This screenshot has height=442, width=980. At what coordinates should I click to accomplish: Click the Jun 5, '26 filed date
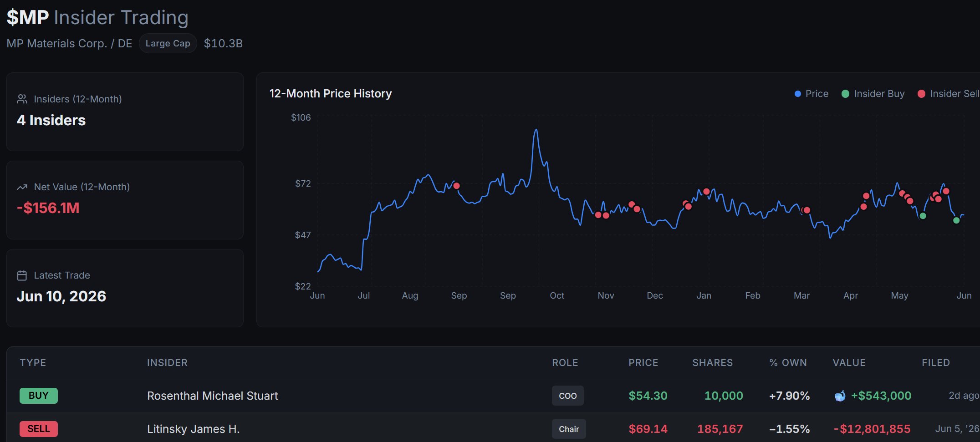click(x=957, y=429)
